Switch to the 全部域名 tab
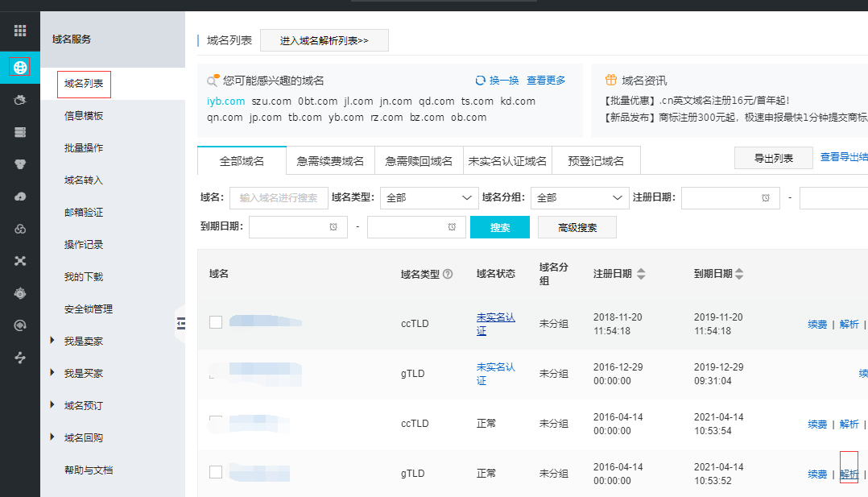This screenshot has height=497, width=868. (242, 161)
